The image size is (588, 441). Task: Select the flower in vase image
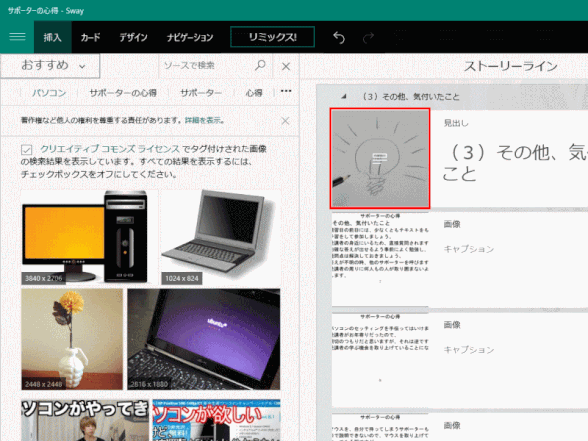click(x=72, y=339)
